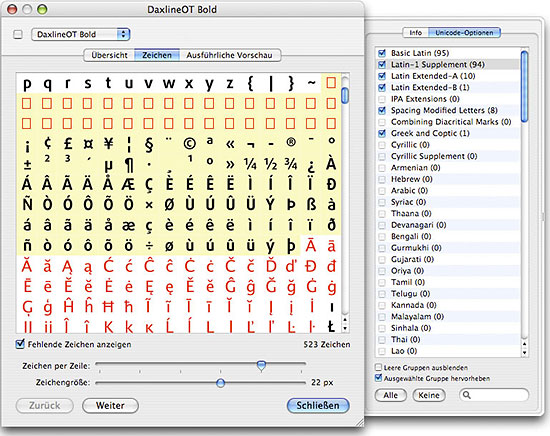The height and width of the screenshot is (436, 550).
Task: Click the multiplication sign × glyph
Action: pyautogui.click(x=149, y=205)
